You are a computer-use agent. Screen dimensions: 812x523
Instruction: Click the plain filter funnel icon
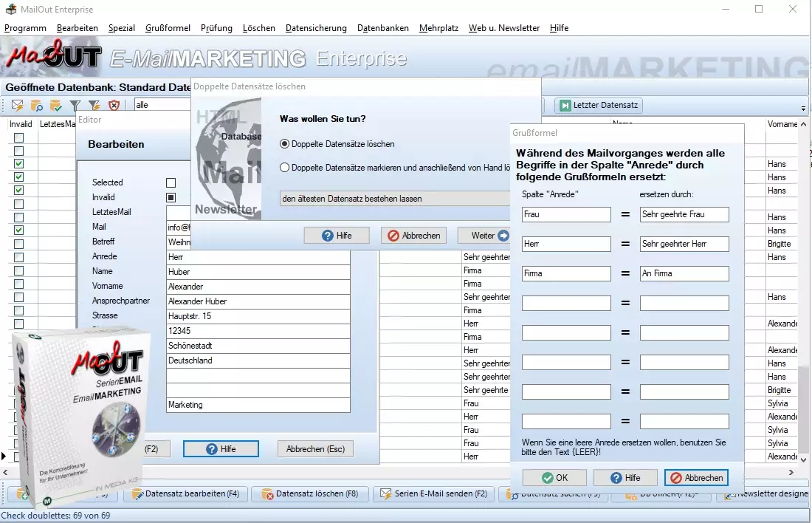[x=75, y=105]
